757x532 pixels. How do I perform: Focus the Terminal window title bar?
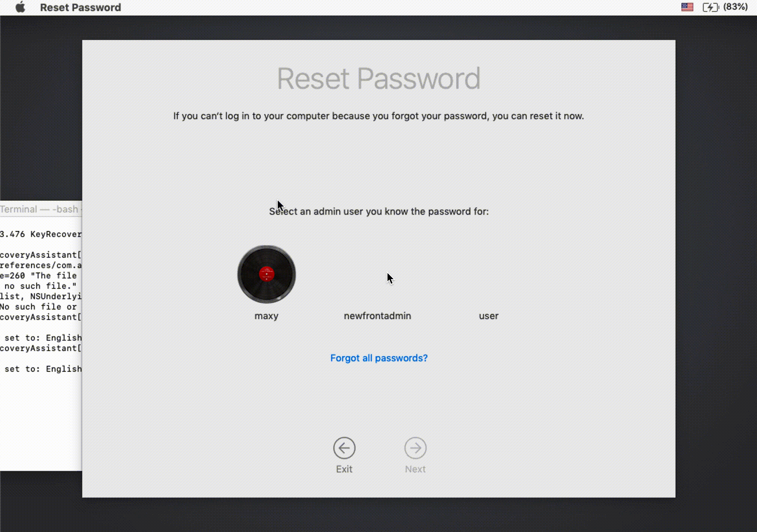click(x=41, y=209)
